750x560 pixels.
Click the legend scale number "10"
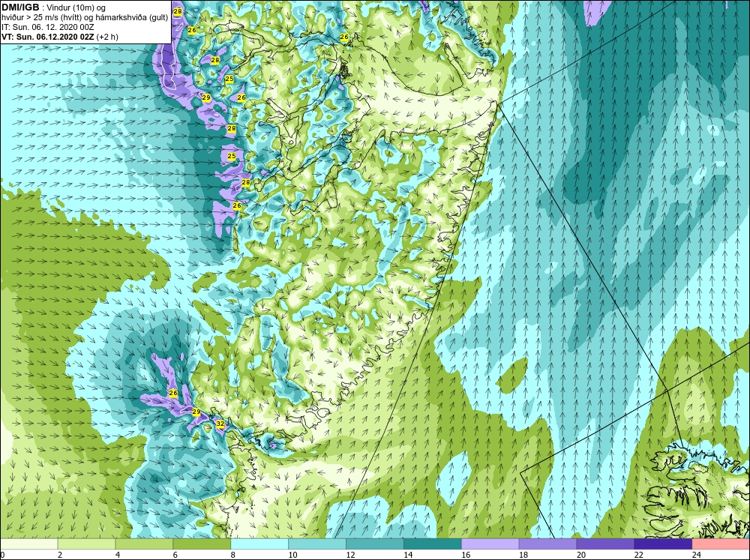click(292, 555)
